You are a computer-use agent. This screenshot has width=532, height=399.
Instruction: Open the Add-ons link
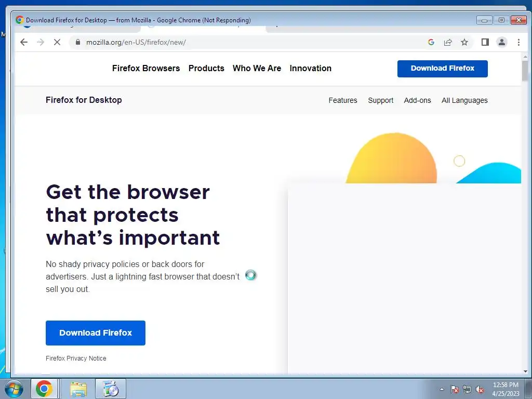coord(417,100)
